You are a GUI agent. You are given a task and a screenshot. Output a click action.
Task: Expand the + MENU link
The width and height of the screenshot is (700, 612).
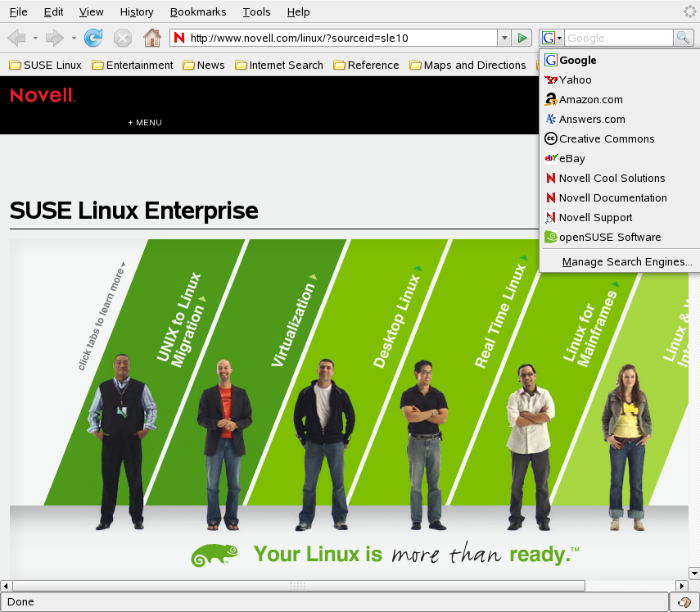pyautogui.click(x=145, y=122)
